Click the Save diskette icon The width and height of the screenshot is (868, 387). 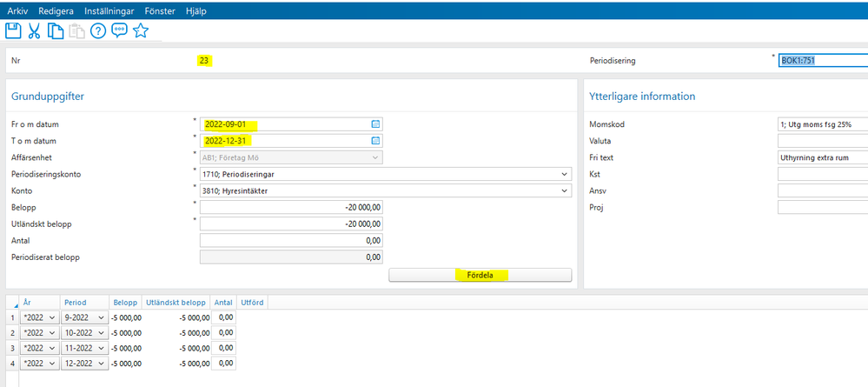coord(13,31)
